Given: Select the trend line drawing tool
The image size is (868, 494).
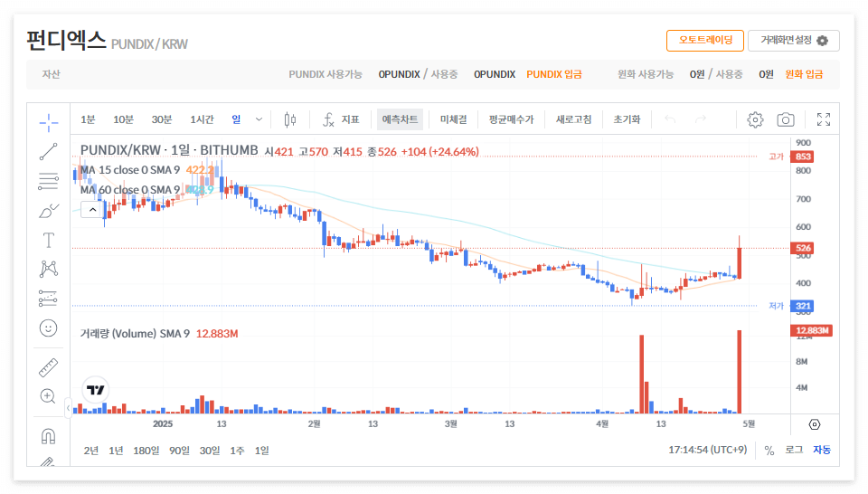Looking at the screenshot, I should pos(49,152).
